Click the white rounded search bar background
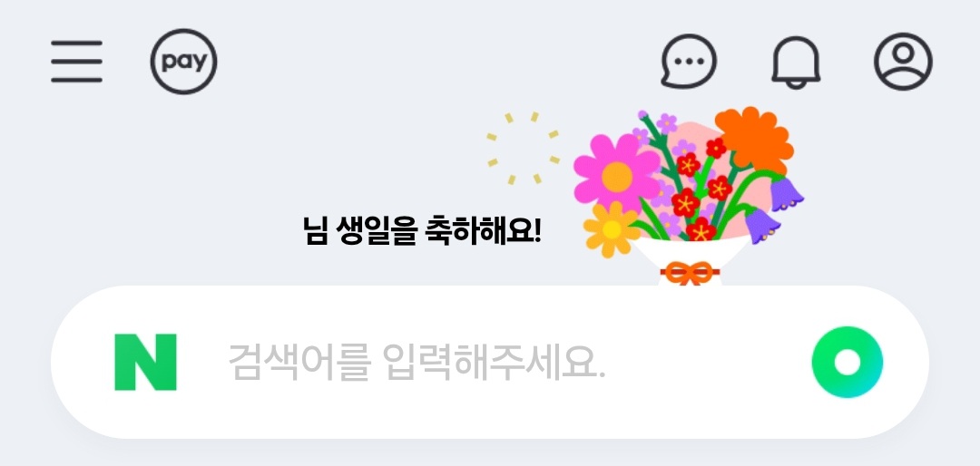This screenshot has height=466, width=980. pyautogui.click(x=489, y=363)
